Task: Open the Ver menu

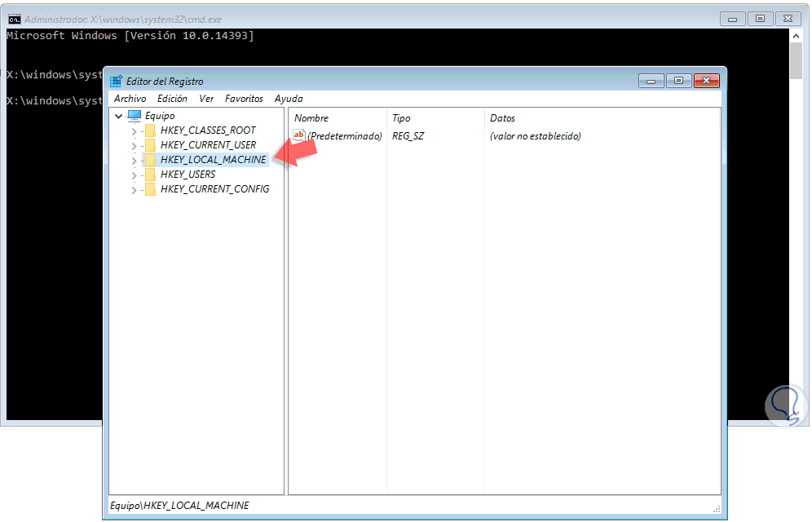Action: (206, 99)
